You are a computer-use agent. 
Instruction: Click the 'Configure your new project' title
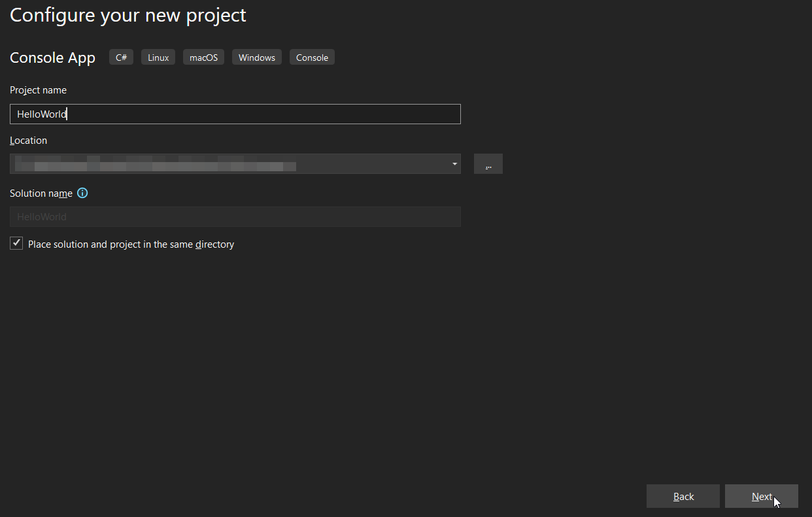tap(128, 15)
